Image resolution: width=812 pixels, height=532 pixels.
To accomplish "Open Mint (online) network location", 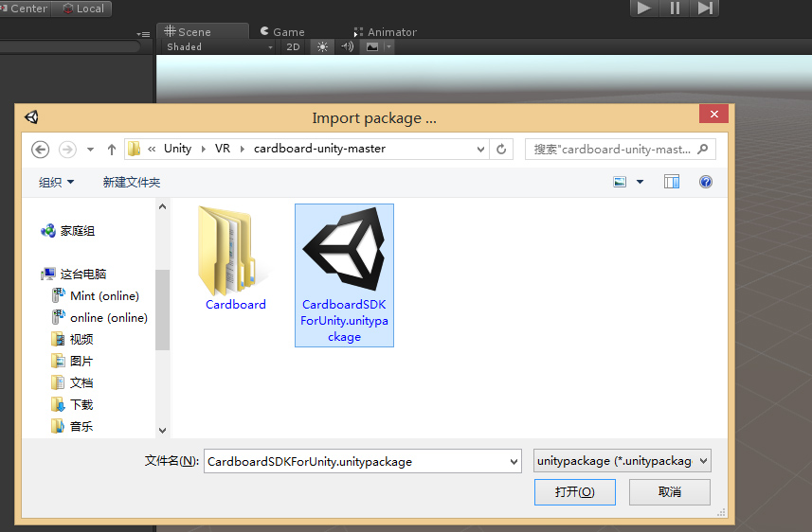I will 96,295.
